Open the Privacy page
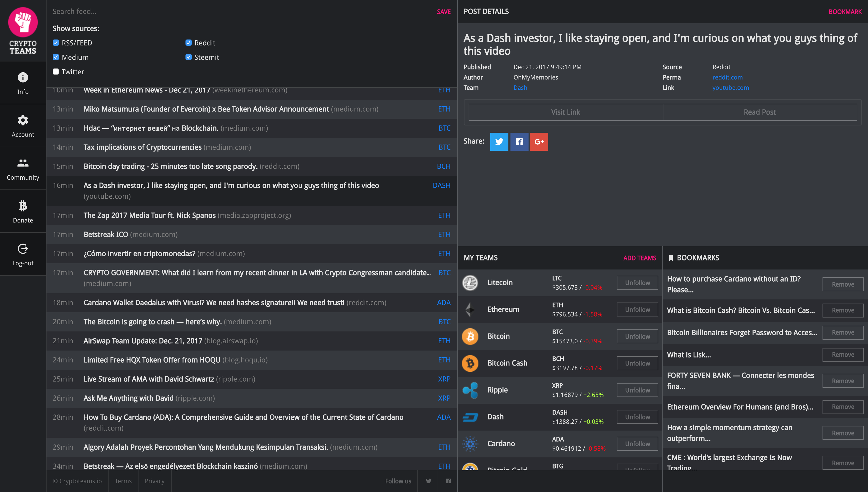868x492 pixels. 154,481
